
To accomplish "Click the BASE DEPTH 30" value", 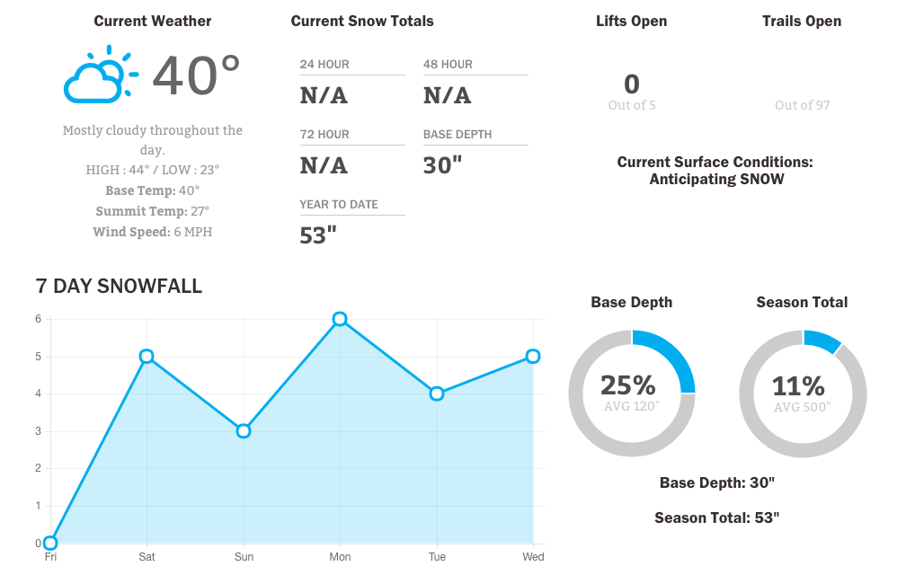I will click(x=442, y=165).
